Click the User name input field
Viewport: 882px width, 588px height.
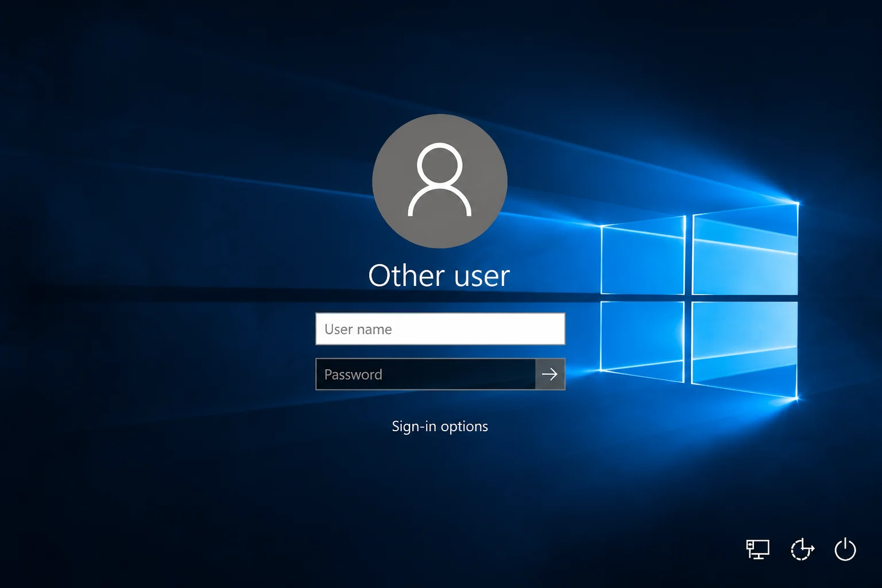tap(440, 329)
